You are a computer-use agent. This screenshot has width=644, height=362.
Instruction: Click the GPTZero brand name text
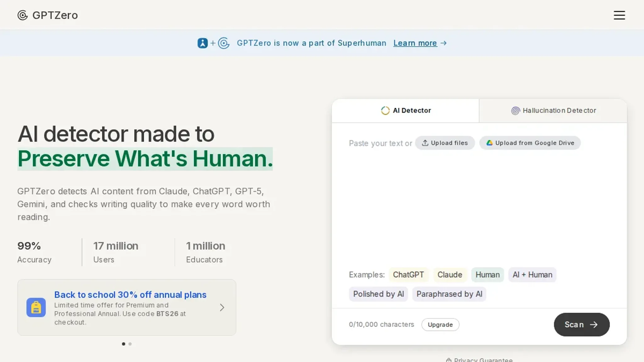coord(55,15)
